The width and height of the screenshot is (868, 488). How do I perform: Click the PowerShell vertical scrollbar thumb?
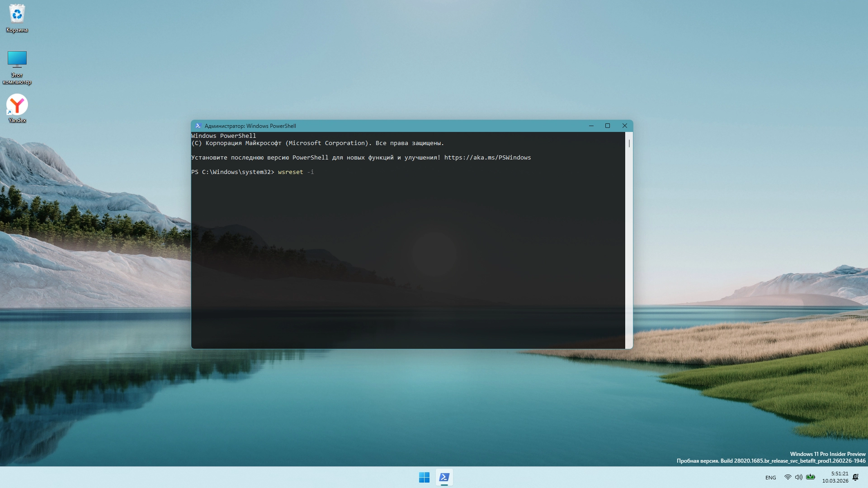coord(629,143)
